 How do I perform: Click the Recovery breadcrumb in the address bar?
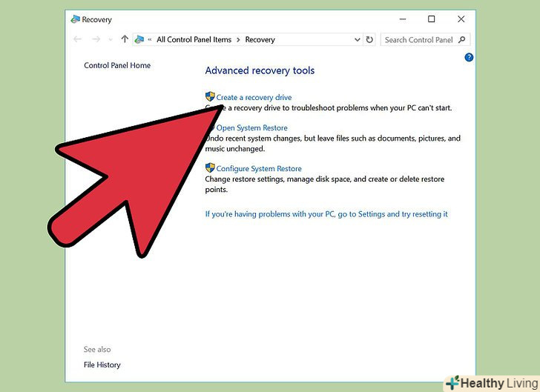point(260,40)
